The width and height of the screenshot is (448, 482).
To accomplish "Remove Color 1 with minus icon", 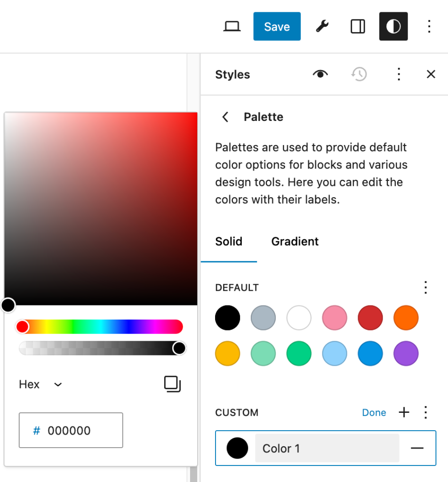I will click(x=417, y=448).
